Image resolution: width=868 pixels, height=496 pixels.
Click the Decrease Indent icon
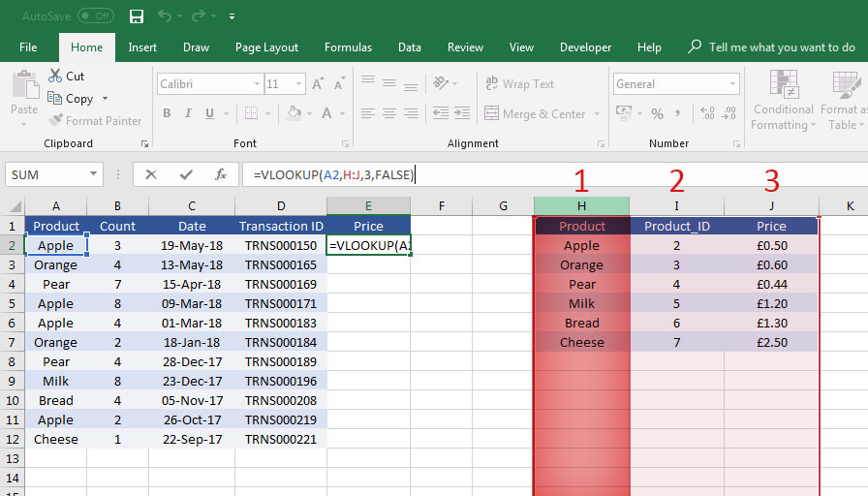(x=441, y=113)
